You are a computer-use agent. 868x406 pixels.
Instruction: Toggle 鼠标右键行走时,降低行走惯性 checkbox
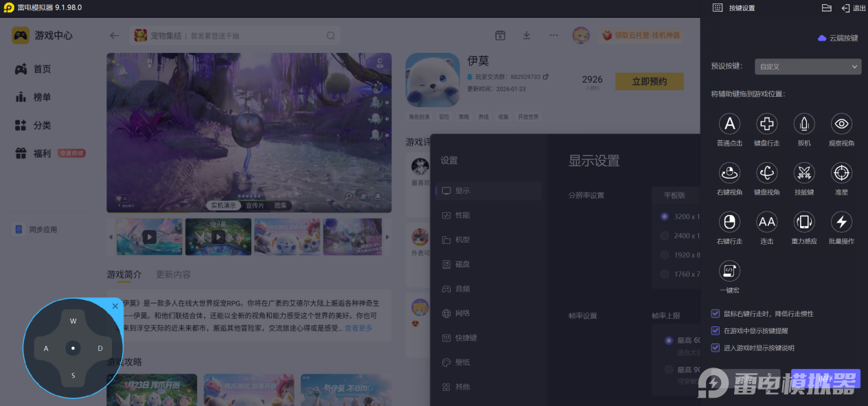[716, 313]
